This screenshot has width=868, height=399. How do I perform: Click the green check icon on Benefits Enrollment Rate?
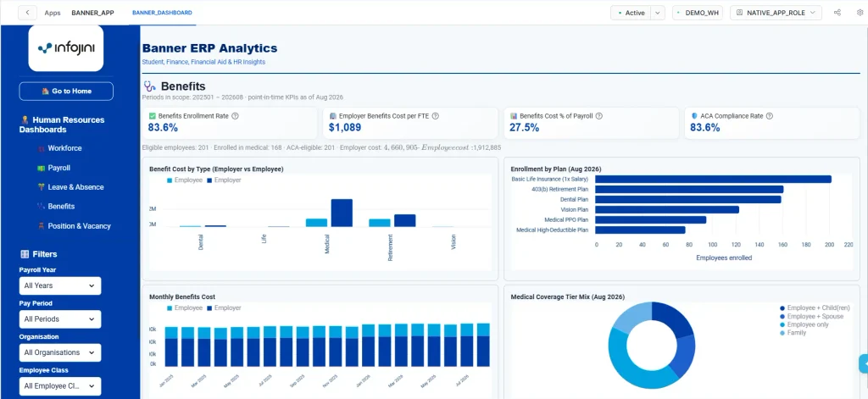tap(153, 116)
